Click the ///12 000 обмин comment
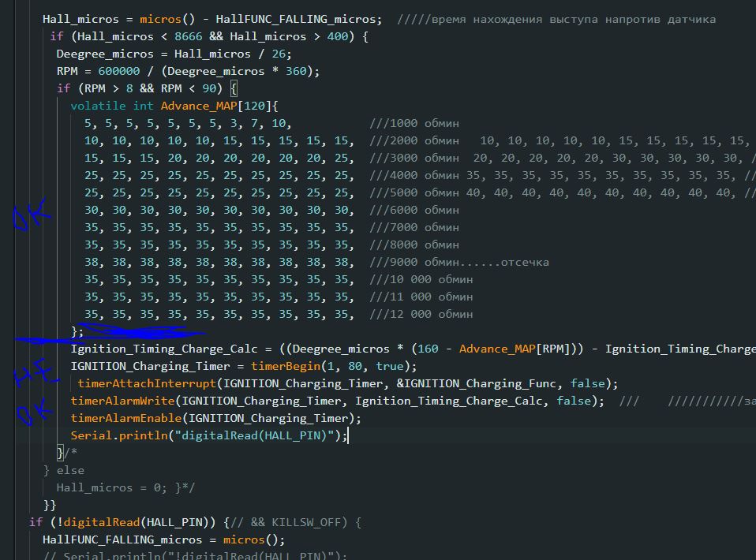This screenshot has width=756, height=560. pos(421,314)
